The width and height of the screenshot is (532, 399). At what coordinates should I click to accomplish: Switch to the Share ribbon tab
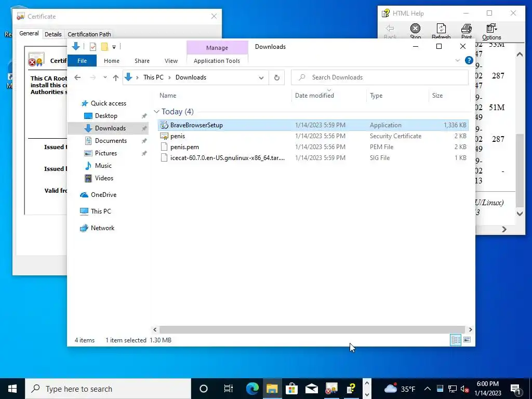(x=142, y=61)
